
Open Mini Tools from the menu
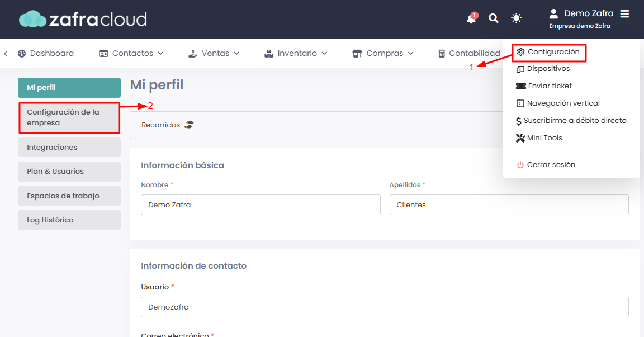(539, 138)
